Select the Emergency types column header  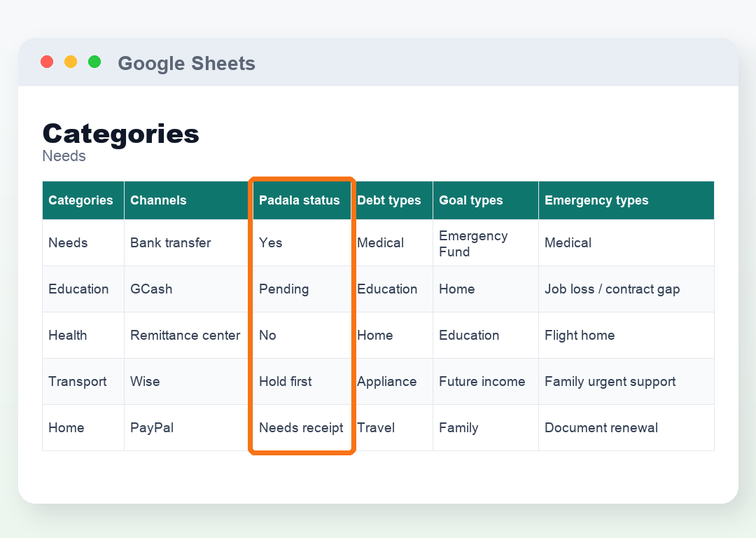click(x=626, y=200)
